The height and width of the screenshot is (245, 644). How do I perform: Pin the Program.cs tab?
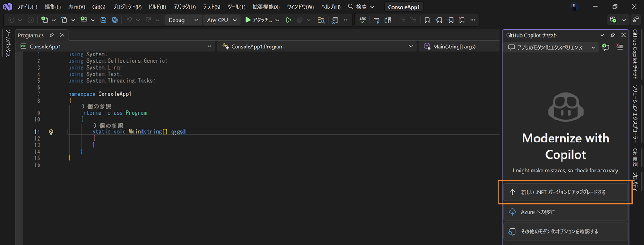coord(52,35)
